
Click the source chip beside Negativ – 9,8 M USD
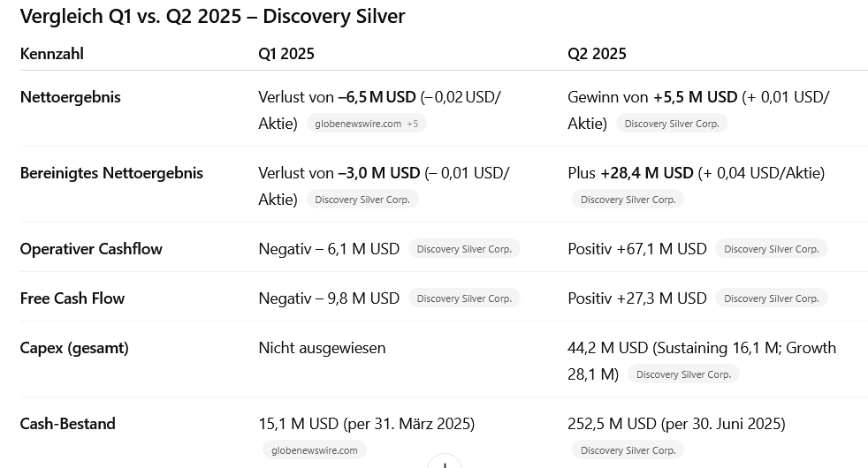pos(463,298)
